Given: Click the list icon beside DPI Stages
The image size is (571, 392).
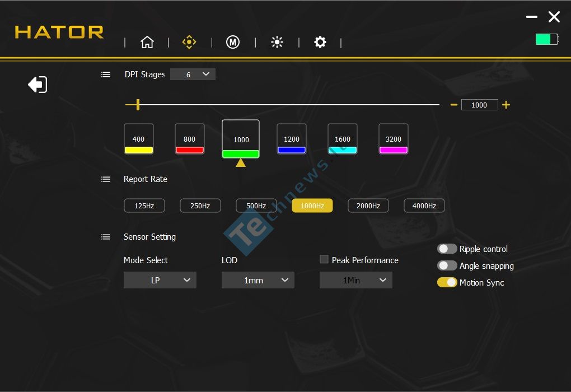Looking at the screenshot, I should click(106, 74).
